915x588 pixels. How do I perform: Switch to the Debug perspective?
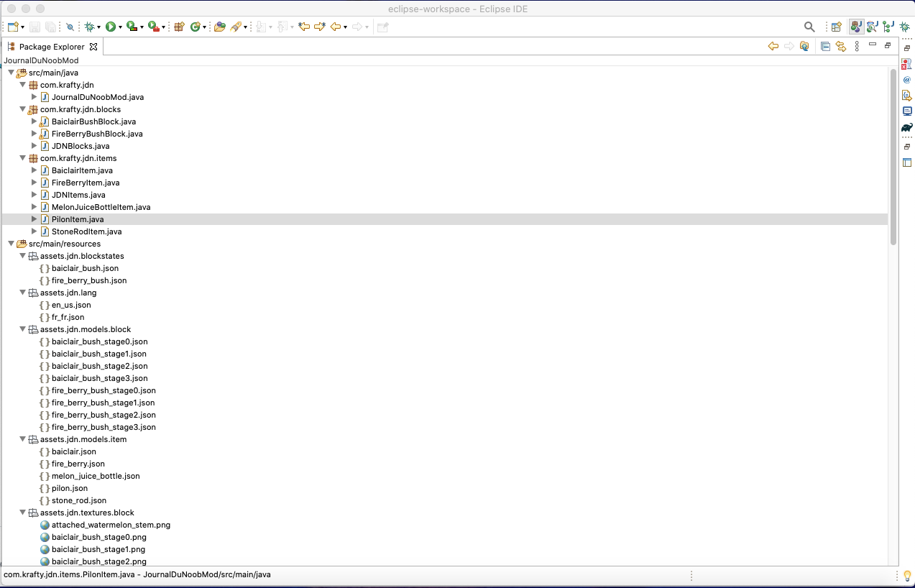point(904,27)
